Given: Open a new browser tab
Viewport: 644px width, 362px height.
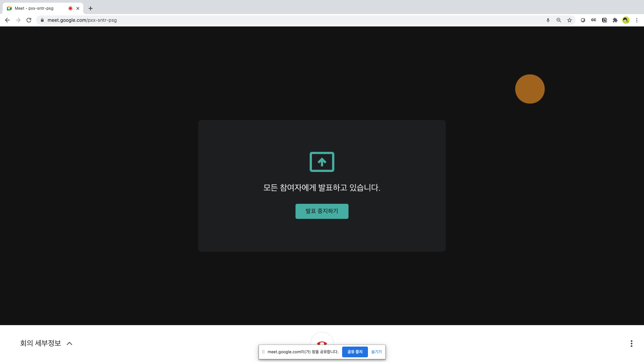Looking at the screenshot, I should point(90,8).
